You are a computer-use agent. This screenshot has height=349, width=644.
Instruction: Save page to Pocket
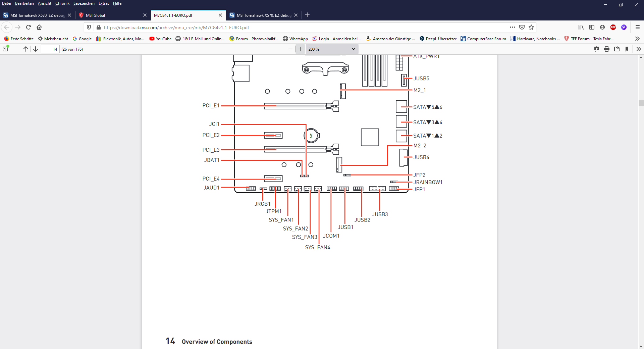tap(522, 27)
